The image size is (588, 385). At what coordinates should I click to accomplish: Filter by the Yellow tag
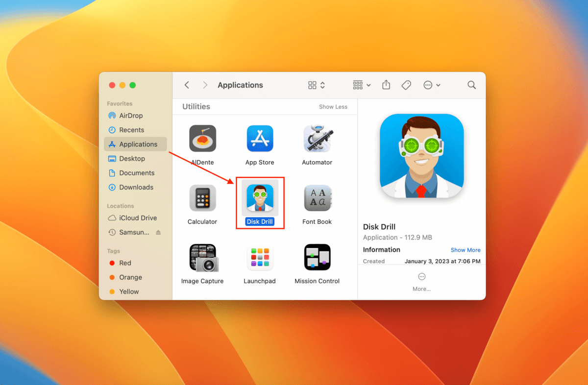point(135,291)
